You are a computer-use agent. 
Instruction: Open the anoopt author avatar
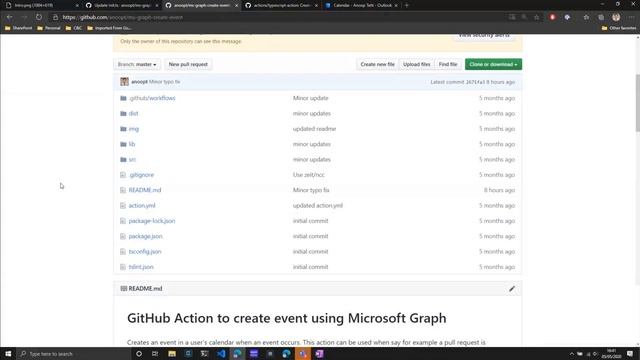tap(124, 82)
